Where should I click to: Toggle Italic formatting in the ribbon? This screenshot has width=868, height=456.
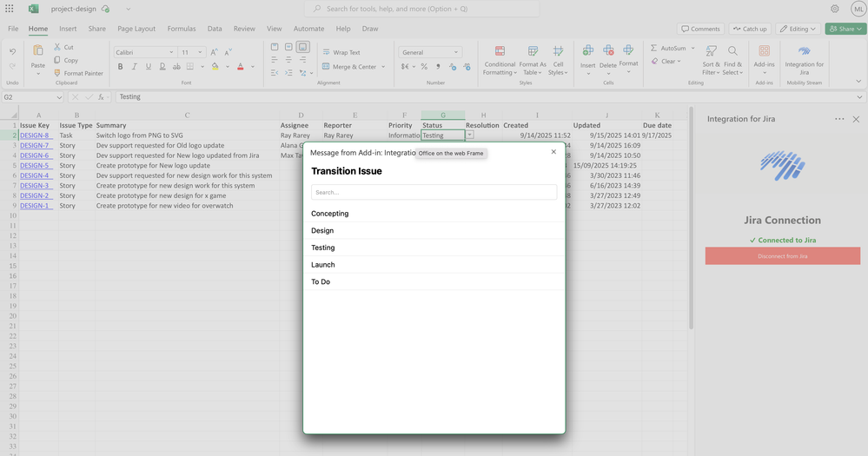pyautogui.click(x=134, y=67)
